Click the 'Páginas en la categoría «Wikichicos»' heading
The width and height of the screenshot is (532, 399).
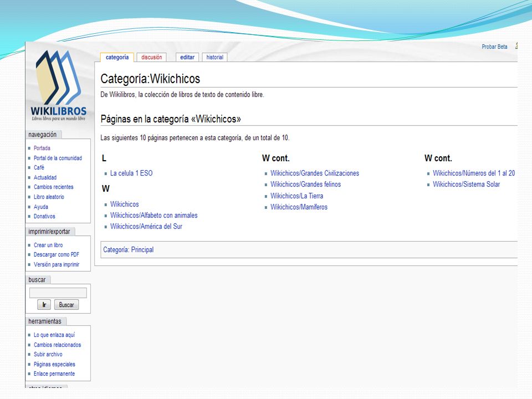pos(171,119)
